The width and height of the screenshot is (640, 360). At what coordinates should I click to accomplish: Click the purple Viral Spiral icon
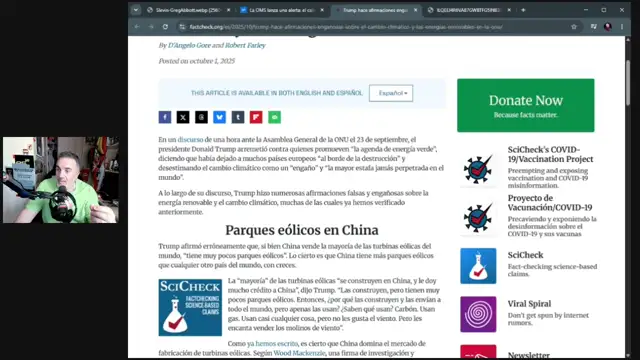478,314
